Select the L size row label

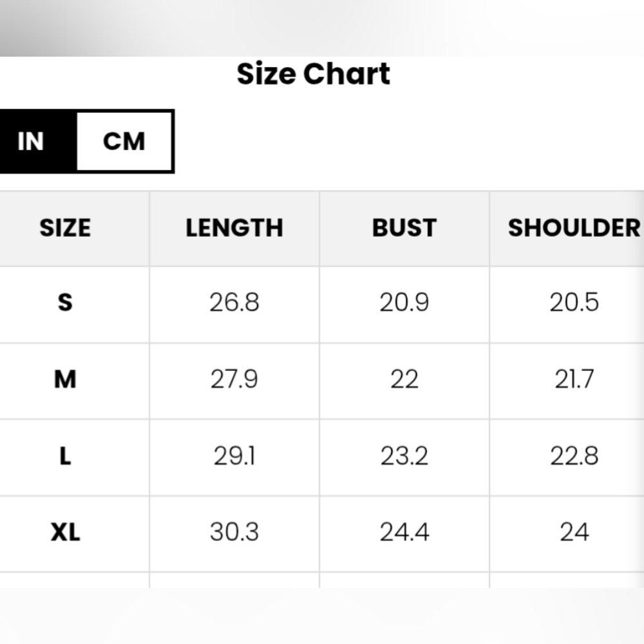65,456
